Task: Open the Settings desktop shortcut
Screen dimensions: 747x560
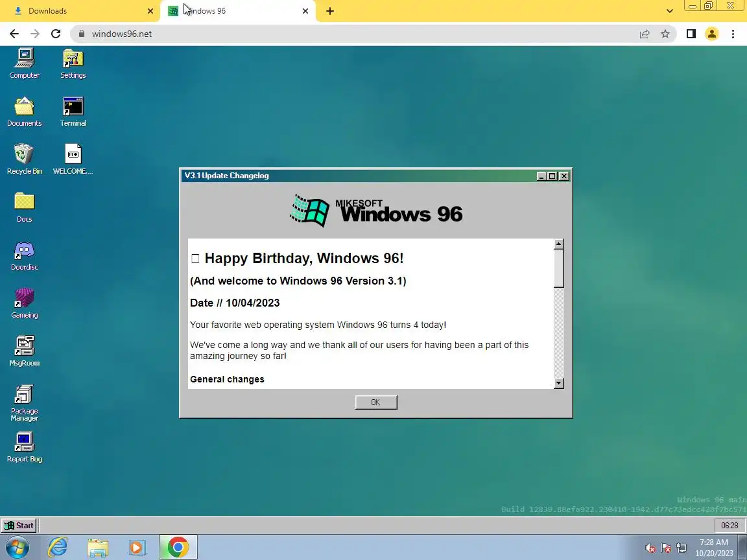Action: [x=73, y=64]
